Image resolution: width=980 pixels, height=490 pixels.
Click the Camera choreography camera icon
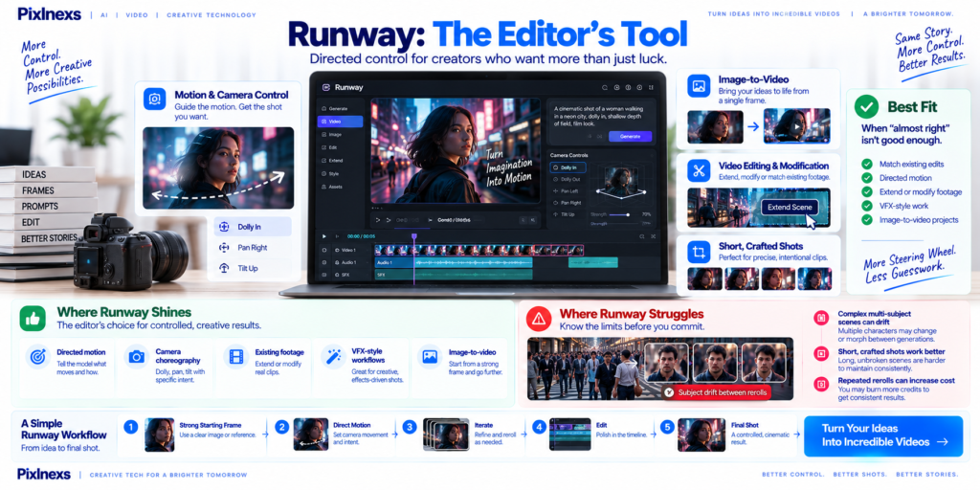(136, 357)
